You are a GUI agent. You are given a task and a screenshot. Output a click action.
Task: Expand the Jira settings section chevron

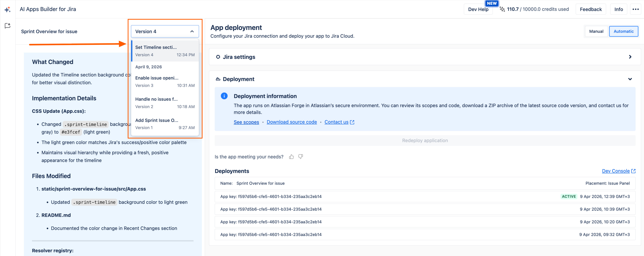coord(630,57)
